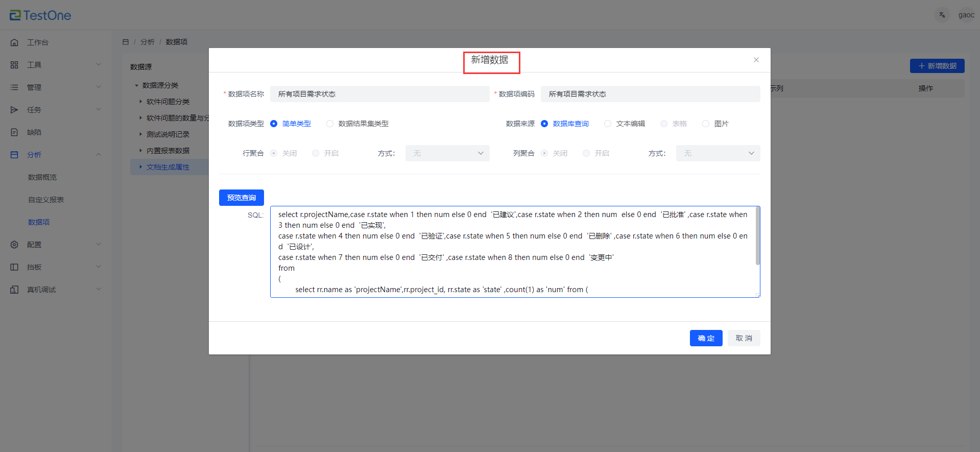Click the 工作台 home icon in sidebar
The image size is (980, 452).
[x=14, y=42]
